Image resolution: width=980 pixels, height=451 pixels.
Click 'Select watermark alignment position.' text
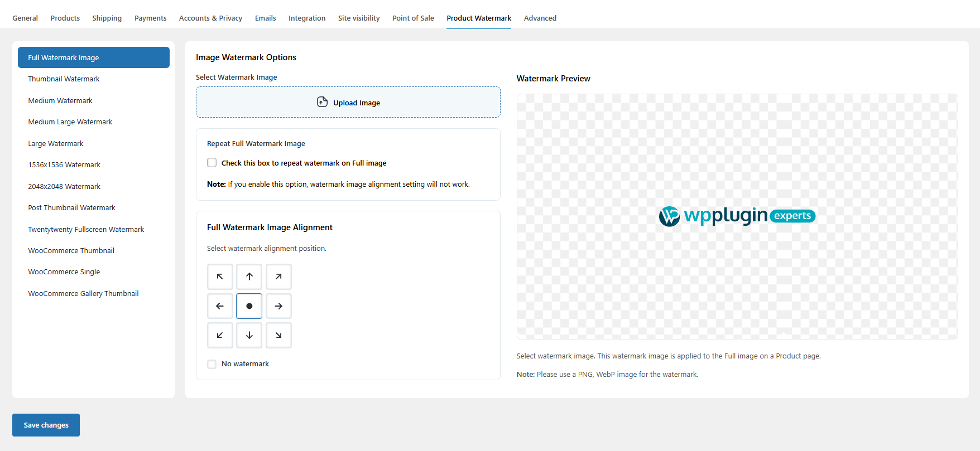[x=267, y=248]
